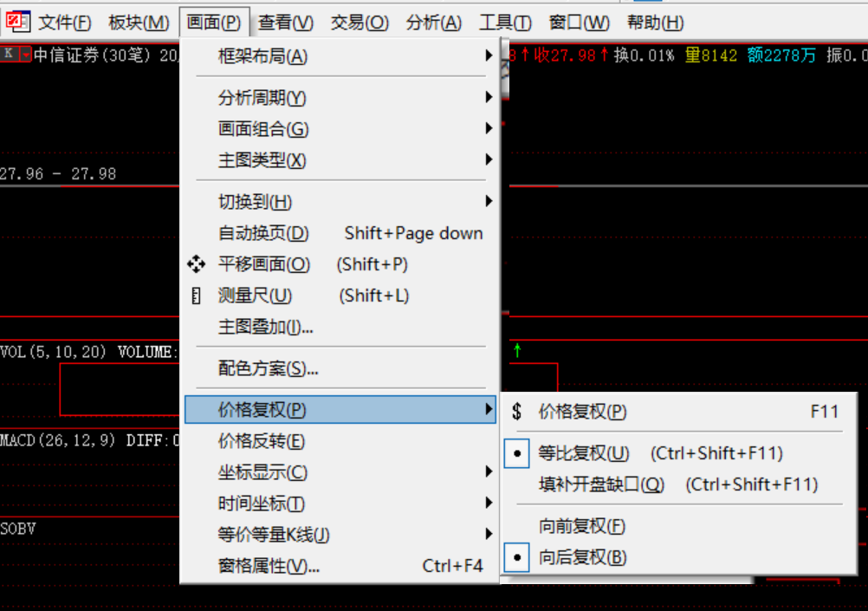Viewport: 868px width, 611px height.
Task: Click the 量8142 volume value
Action: (711, 55)
